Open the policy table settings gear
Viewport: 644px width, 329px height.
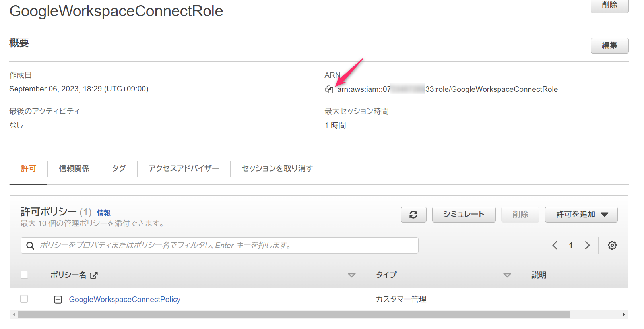click(612, 245)
